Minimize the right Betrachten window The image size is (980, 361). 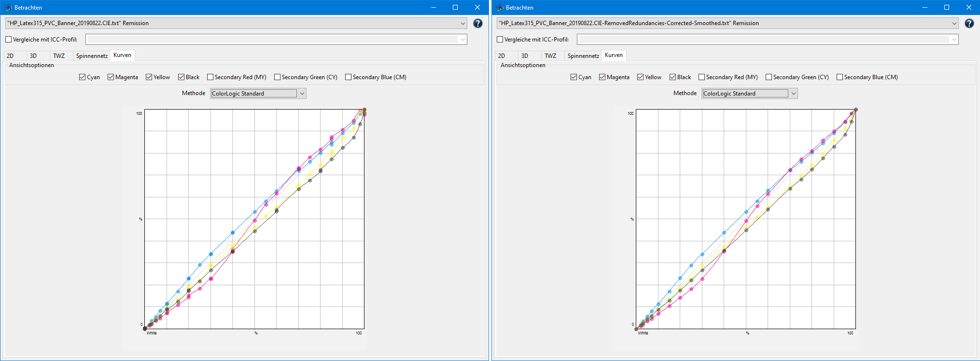924,7
